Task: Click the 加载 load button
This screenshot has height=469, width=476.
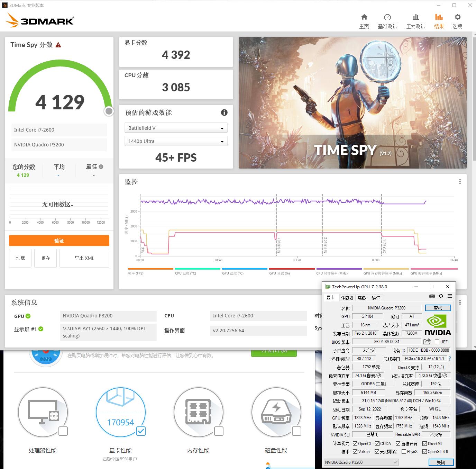Action: point(20,258)
